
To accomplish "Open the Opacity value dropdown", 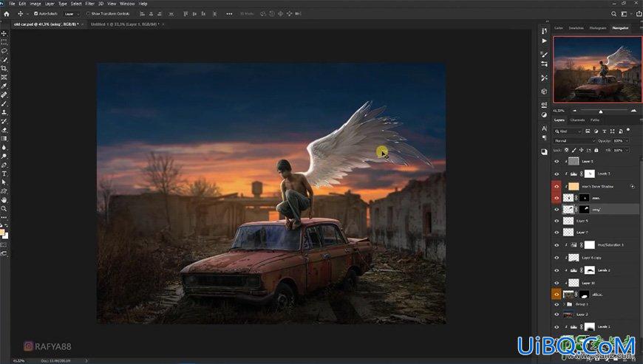I will pos(627,141).
